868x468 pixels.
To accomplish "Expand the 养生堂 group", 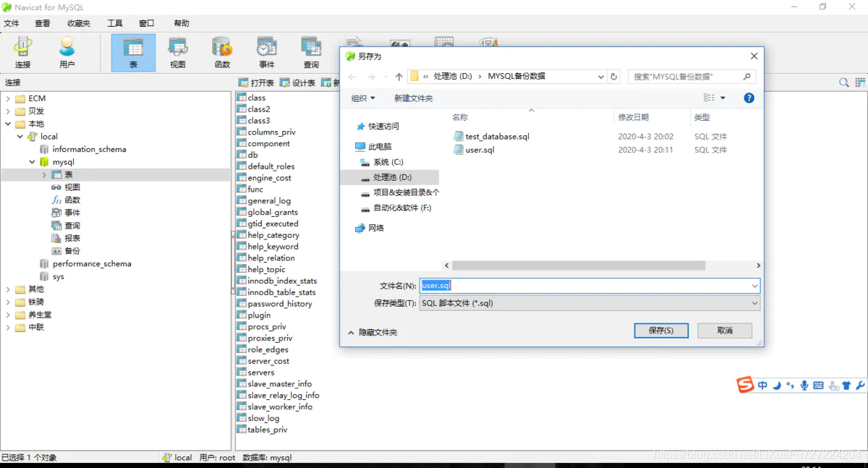I will pyautogui.click(x=8, y=315).
